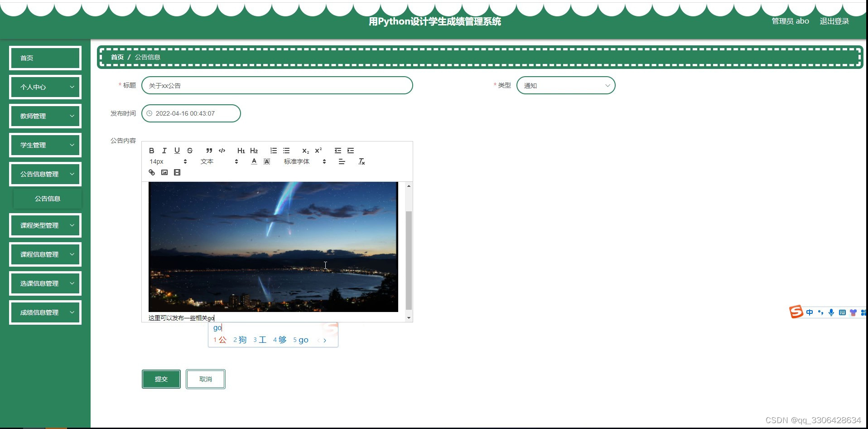868x429 pixels.
Task: Decrease the indent in the editor
Action: point(338,151)
